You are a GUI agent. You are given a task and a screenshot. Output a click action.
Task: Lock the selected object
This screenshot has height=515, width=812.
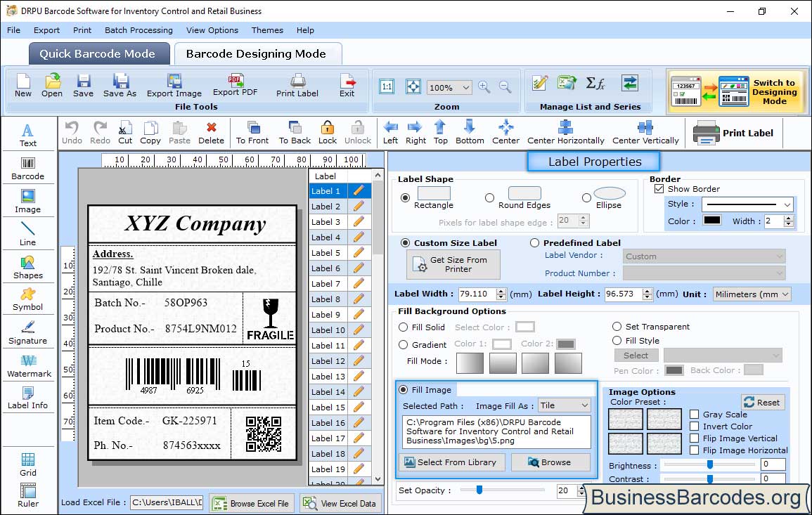coord(328,133)
